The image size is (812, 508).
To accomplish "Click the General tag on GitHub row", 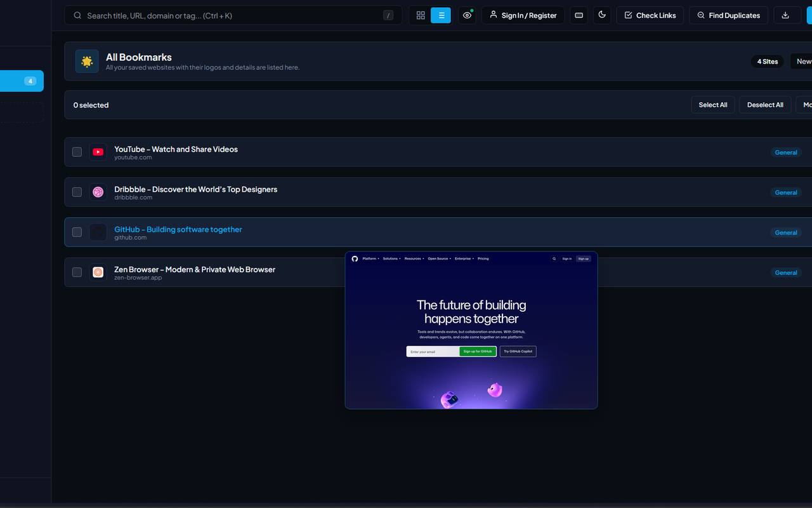I will pos(786,232).
